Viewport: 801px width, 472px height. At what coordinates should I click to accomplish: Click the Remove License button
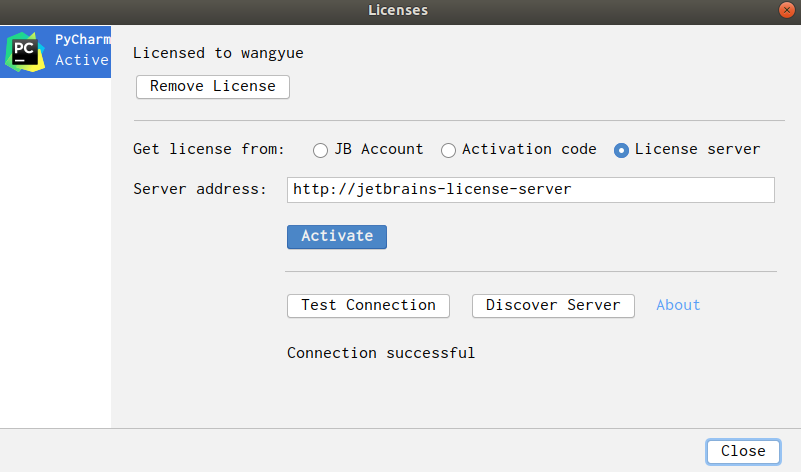point(212,86)
